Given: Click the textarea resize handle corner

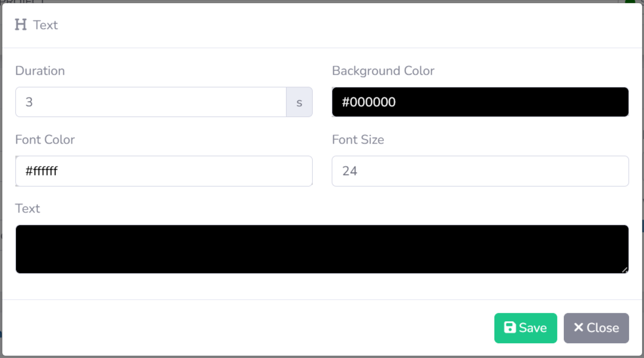Looking at the screenshot, I should (624, 270).
